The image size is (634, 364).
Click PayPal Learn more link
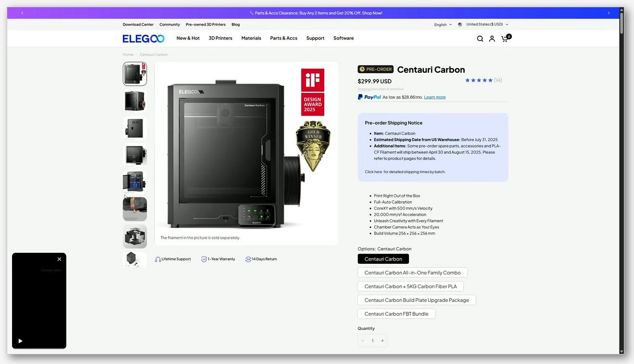click(435, 97)
